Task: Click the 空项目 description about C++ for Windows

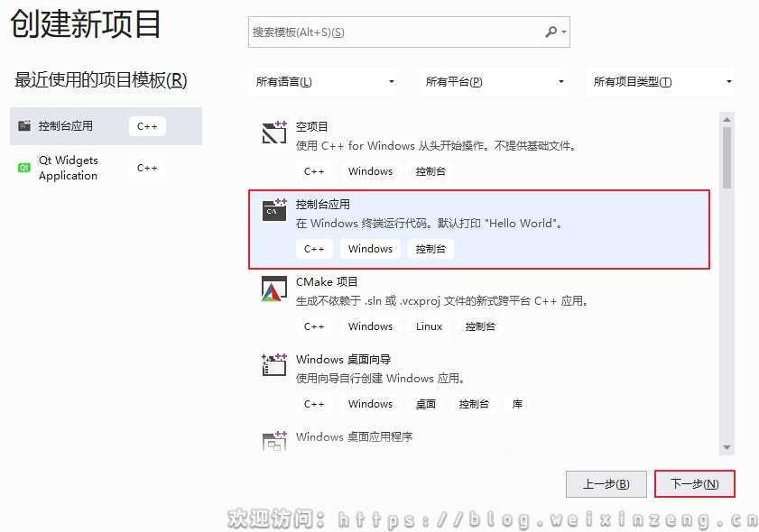Action: pos(437,145)
